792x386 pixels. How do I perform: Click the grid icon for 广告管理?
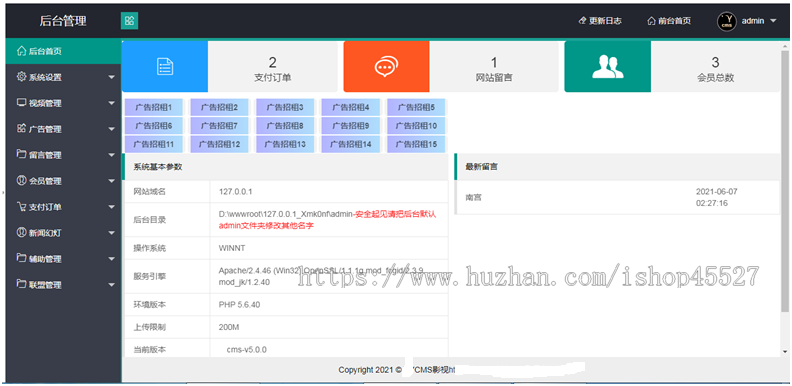(x=21, y=128)
